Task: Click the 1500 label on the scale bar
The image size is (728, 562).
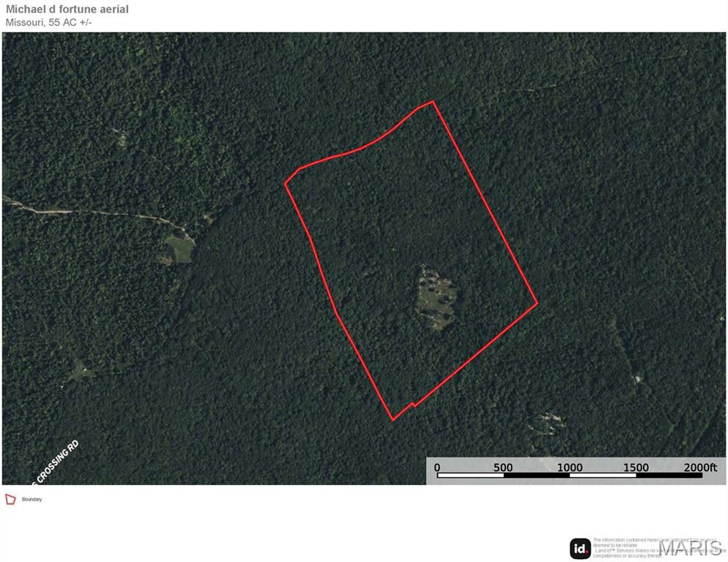Action: point(636,468)
